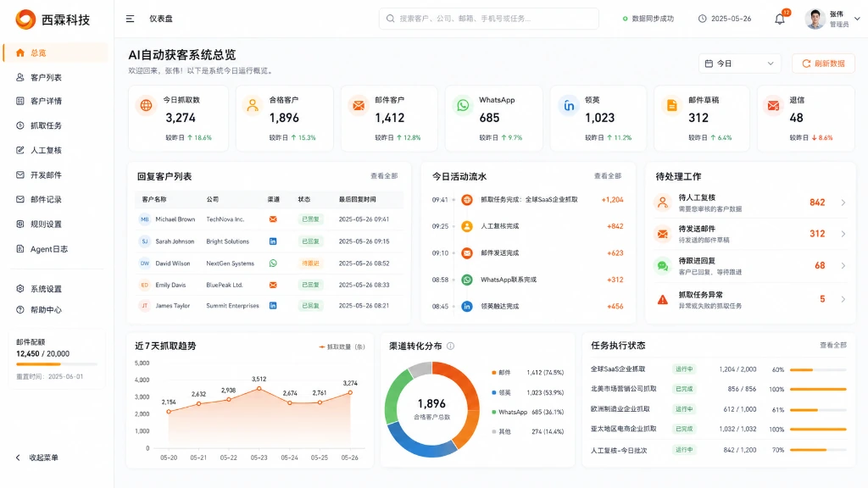This screenshot has width=868, height=488.
Task: Click the hamburger menu icon in header
Action: pyautogui.click(x=130, y=19)
